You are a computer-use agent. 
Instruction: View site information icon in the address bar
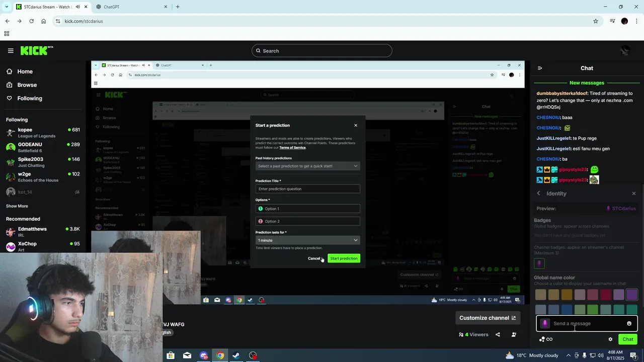click(x=58, y=21)
